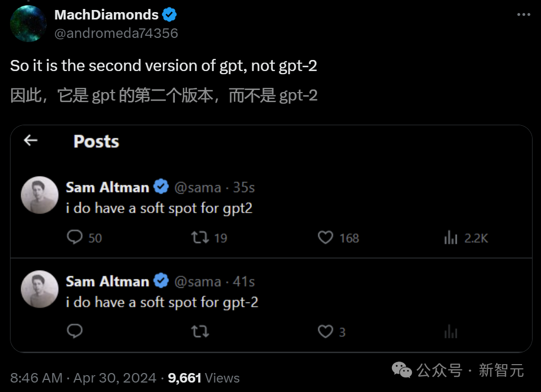Reply to the gpt-2 tweet posted 41s ago

75,331
